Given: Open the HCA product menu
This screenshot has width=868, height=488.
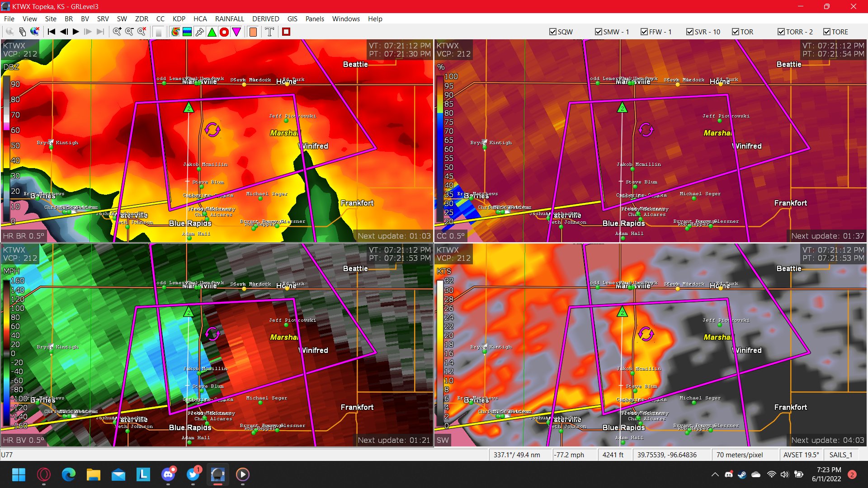Looking at the screenshot, I should point(200,19).
